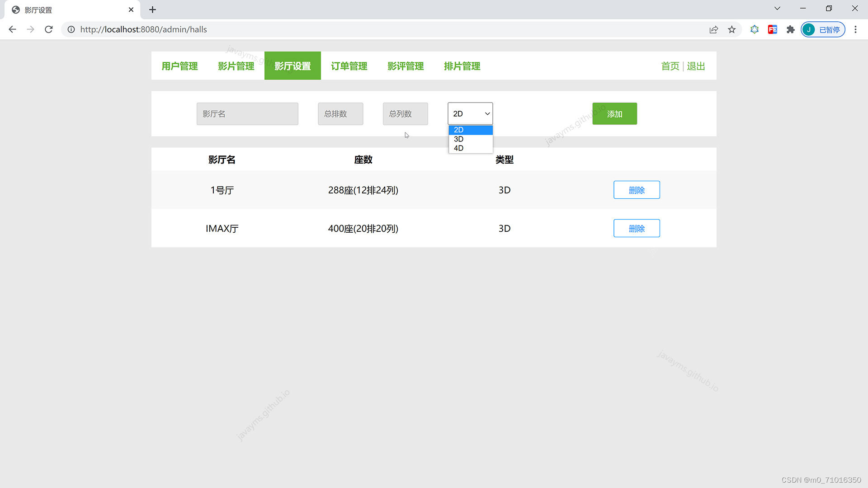
Task: Toggle the hall type dropdown showing 2D
Action: (470, 114)
